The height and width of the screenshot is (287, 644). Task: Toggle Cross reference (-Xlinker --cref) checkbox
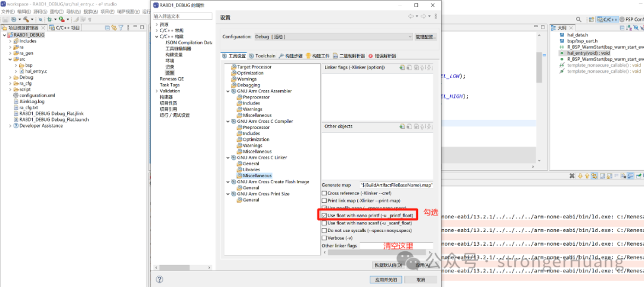pyautogui.click(x=324, y=193)
